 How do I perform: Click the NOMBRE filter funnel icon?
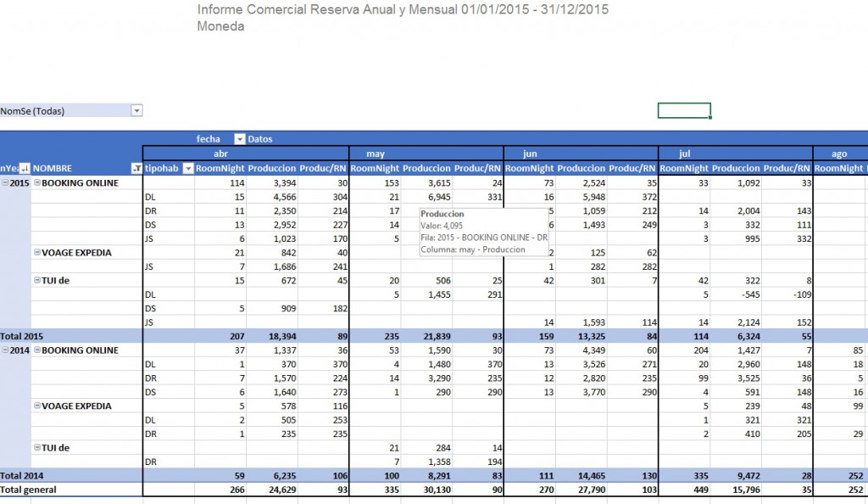136,168
